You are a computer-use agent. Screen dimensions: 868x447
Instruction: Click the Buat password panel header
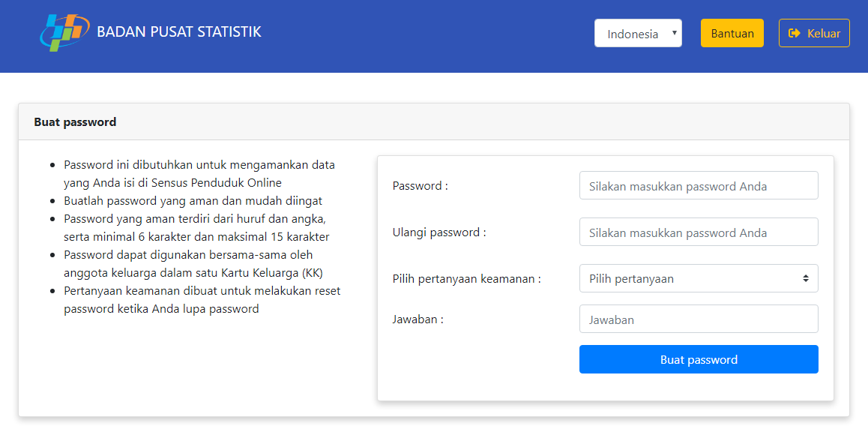(x=75, y=121)
